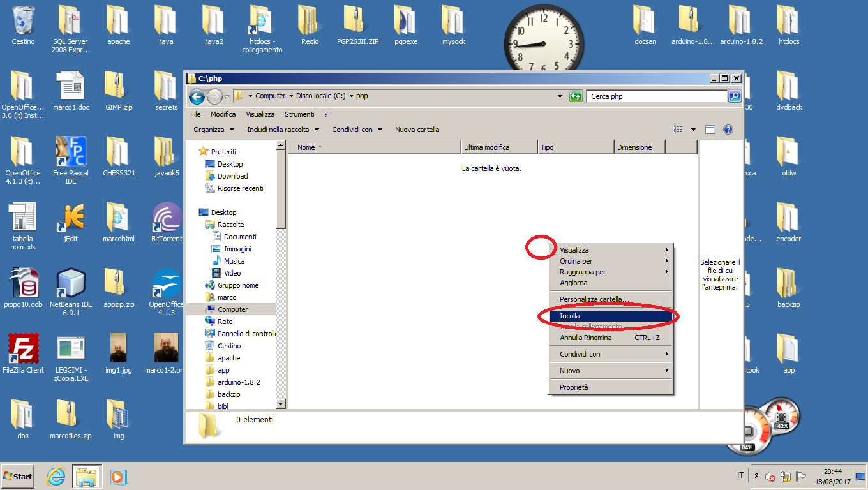Click the Start button

coord(18,476)
